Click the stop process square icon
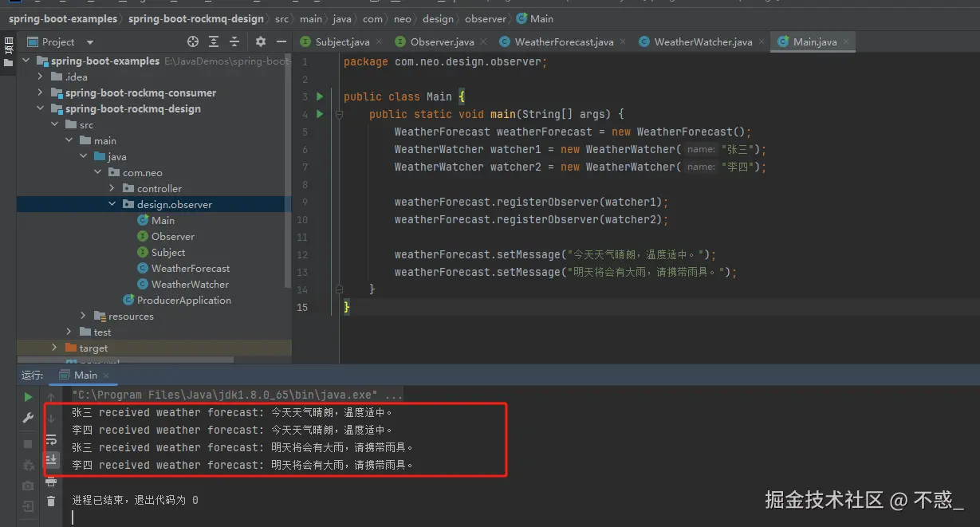The height and width of the screenshot is (527, 980). tap(28, 444)
